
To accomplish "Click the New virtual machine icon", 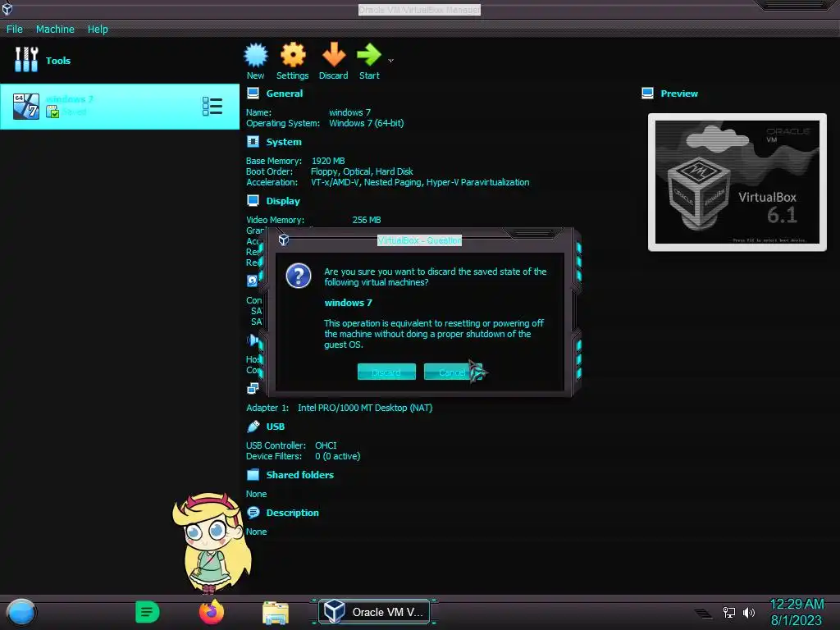I will (256, 54).
